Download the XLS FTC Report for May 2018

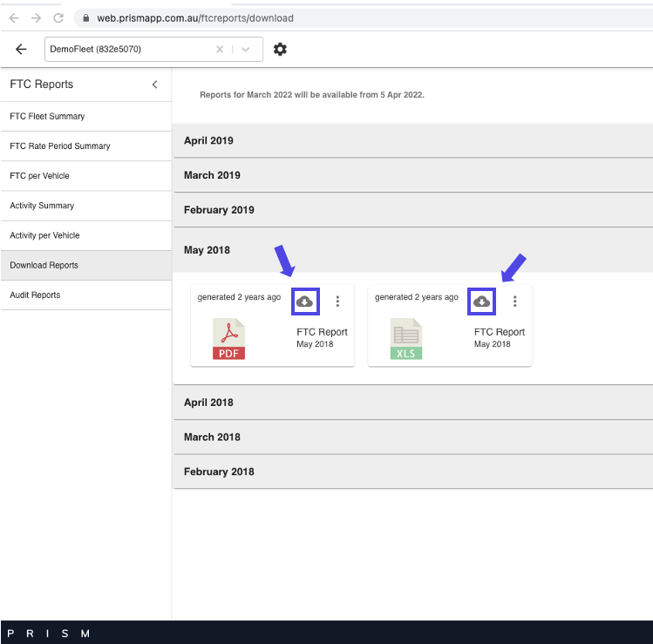(x=481, y=302)
